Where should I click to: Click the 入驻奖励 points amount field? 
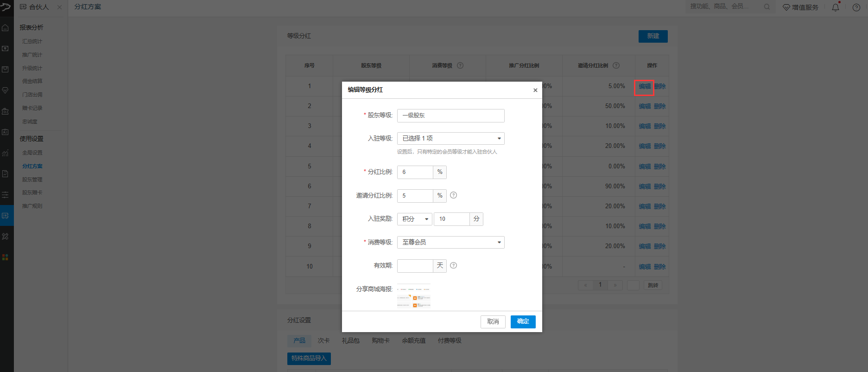coord(452,219)
